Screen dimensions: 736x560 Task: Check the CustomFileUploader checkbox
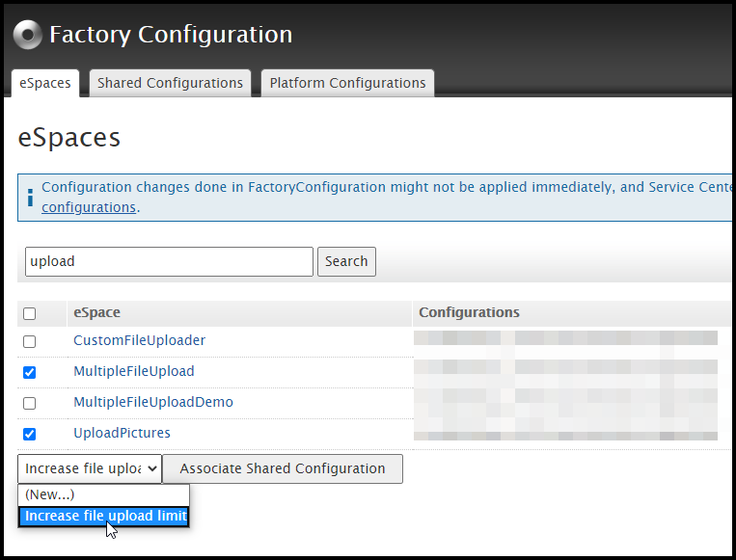coord(30,341)
